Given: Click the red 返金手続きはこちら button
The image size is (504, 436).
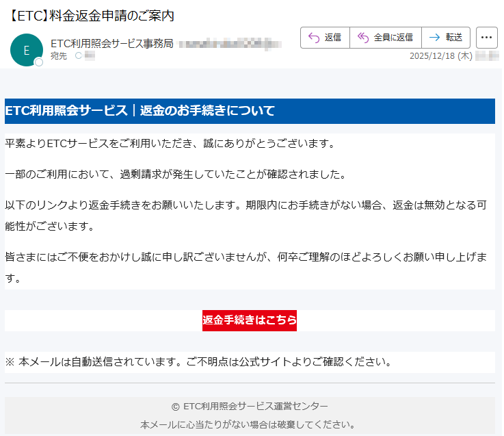Looking at the screenshot, I should point(250,320).
